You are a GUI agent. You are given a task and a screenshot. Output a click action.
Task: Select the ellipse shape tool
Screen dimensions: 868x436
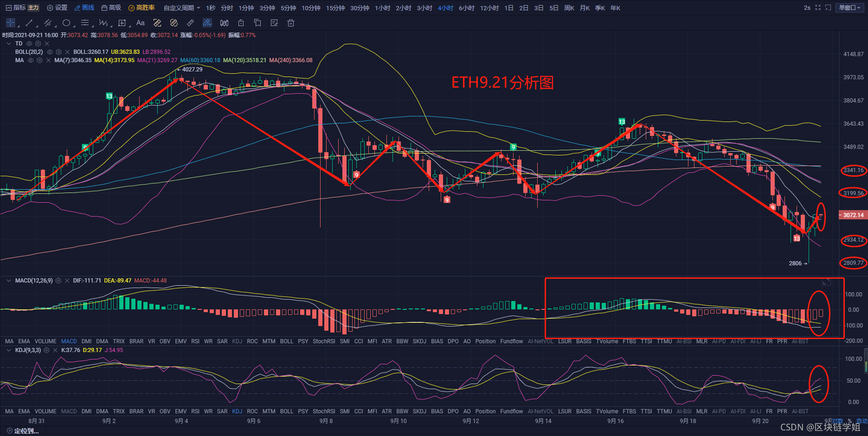click(x=66, y=23)
